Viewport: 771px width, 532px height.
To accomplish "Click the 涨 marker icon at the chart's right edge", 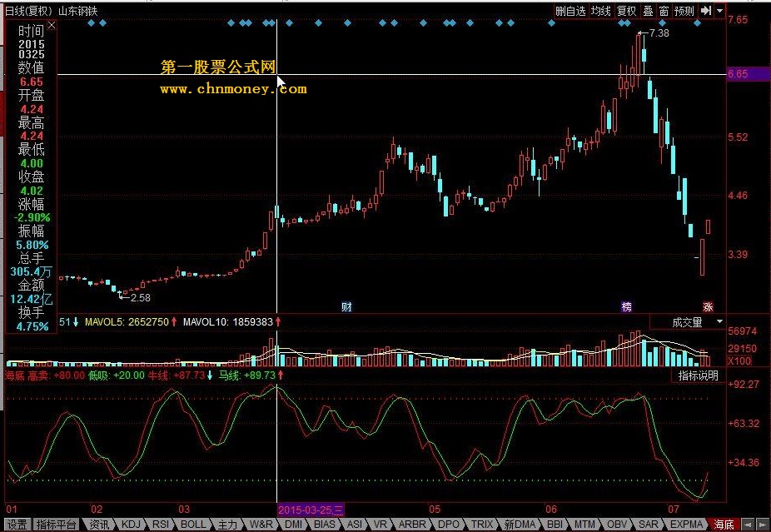I will coord(708,307).
